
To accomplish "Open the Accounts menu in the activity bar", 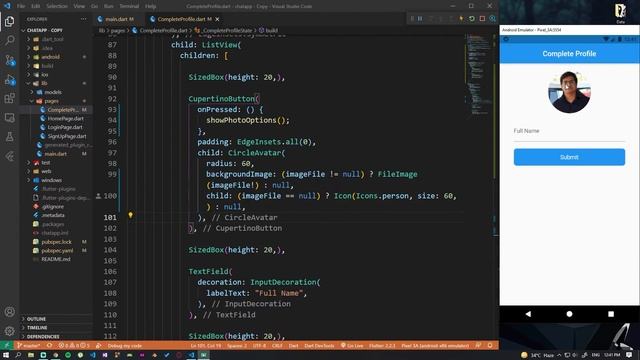I will (9, 312).
